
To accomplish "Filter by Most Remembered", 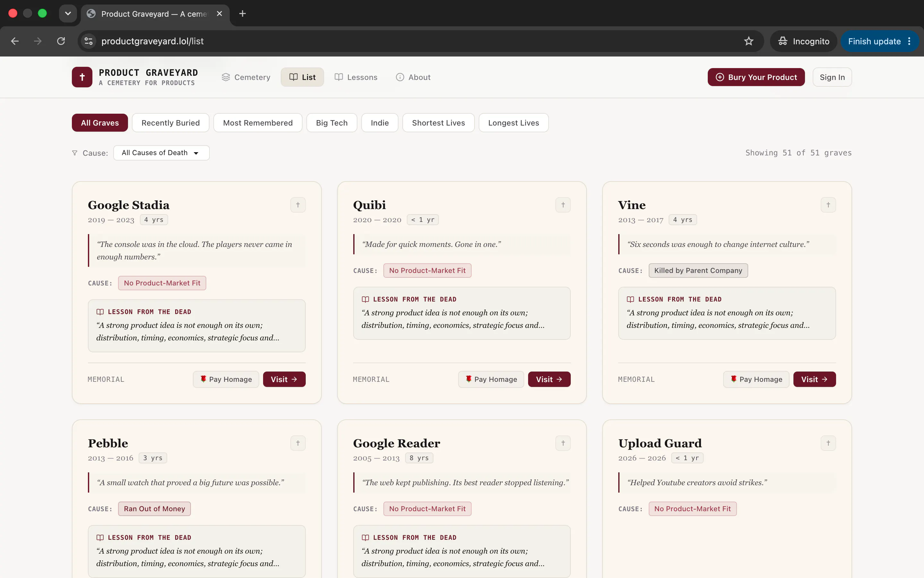I will click(x=258, y=123).
